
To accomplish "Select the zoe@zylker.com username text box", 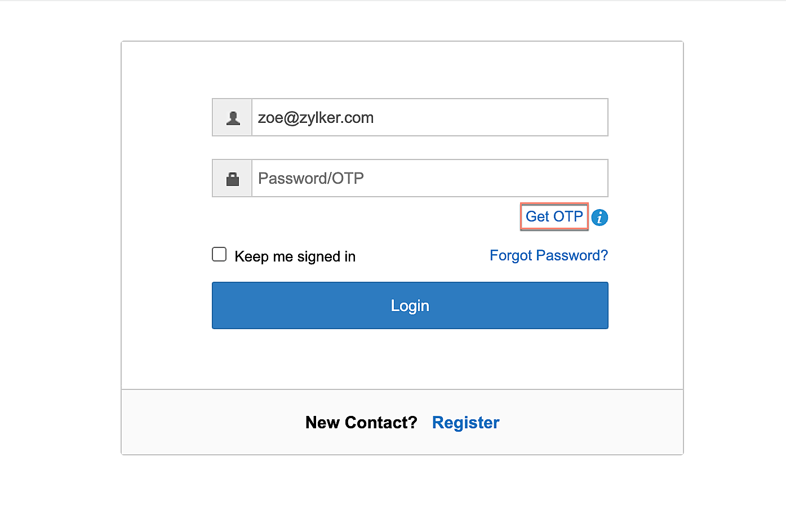I will click(429, 118).
